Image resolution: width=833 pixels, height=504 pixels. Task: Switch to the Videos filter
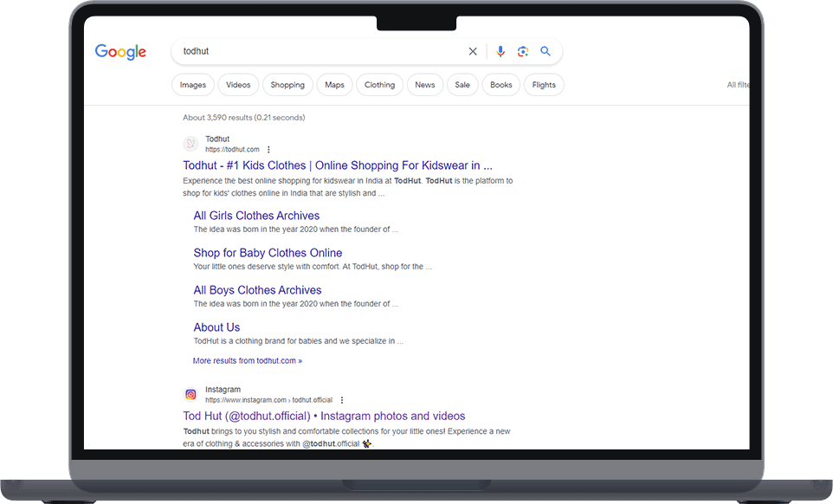(238, 85)
